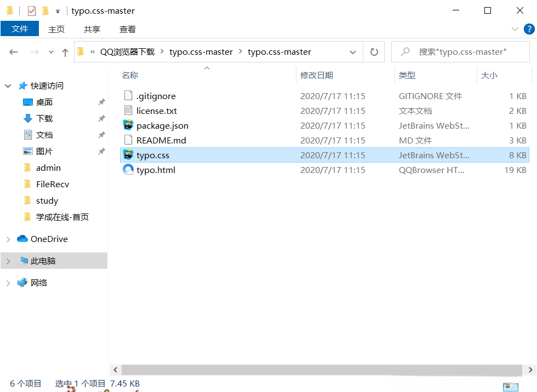
Task: Click the pin icon beside 文档
Action: tap(102, 135)
